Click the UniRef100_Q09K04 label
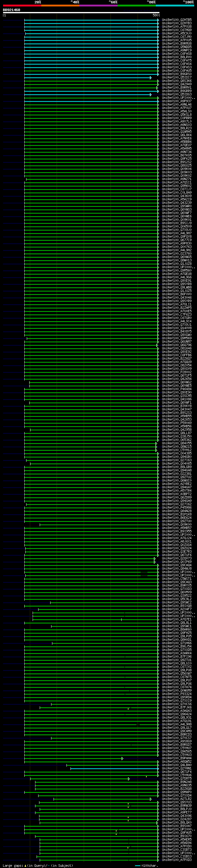 point(177,169)
